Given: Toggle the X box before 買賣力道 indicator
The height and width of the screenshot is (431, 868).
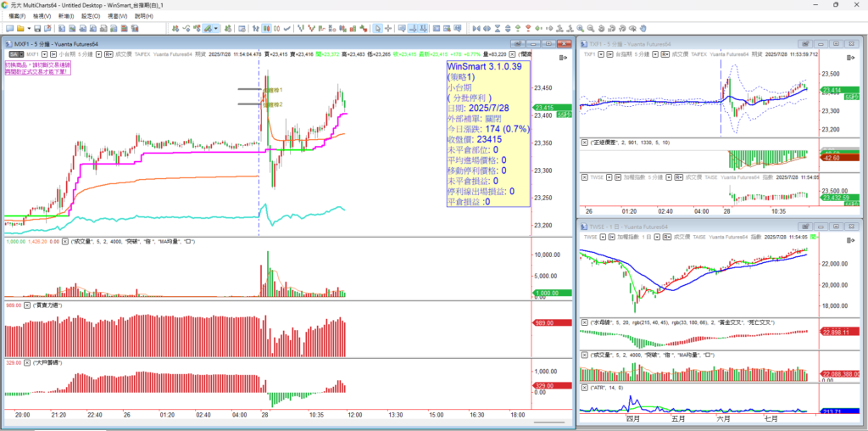Looking at the screenshot, I should coord(26,305).
